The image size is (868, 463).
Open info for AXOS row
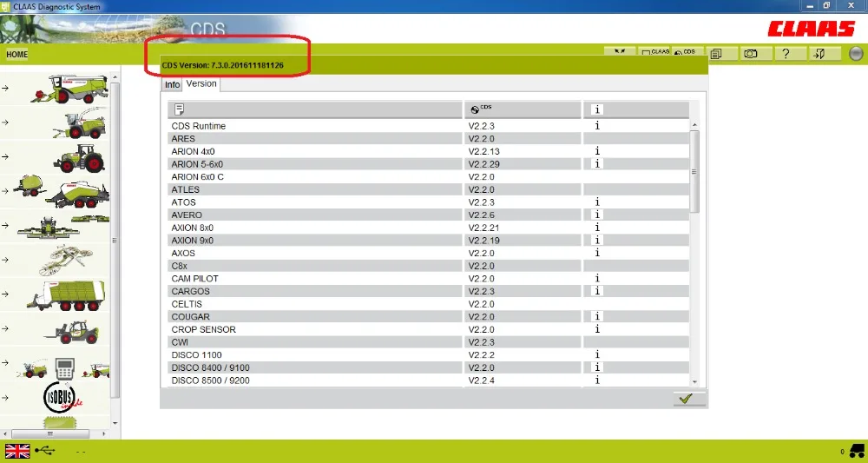[597, 253]
